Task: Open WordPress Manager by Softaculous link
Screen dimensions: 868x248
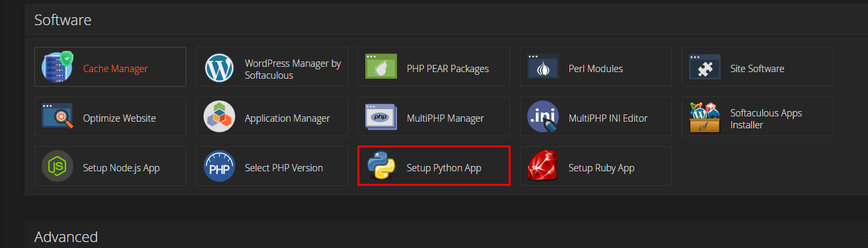Action: (293, 69)
